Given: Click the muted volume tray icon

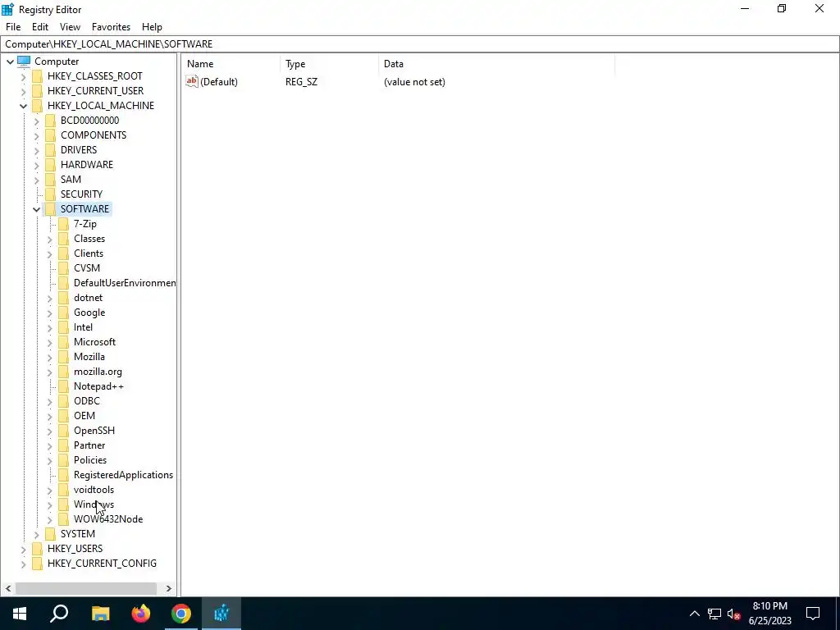Looking at the screenshot, I should coord(734,614).
